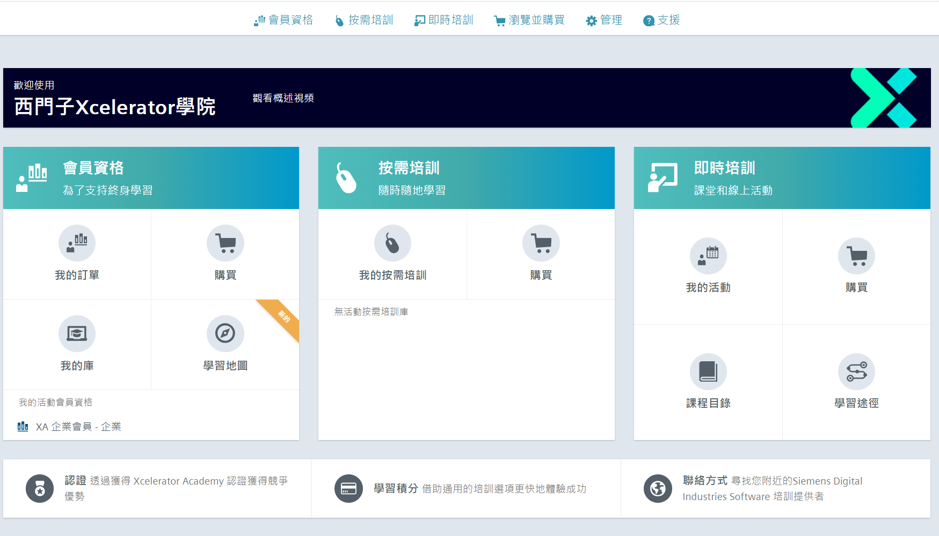
Task: Click the 觀看概述視頻 link in banner
Action: pos(283,98)
